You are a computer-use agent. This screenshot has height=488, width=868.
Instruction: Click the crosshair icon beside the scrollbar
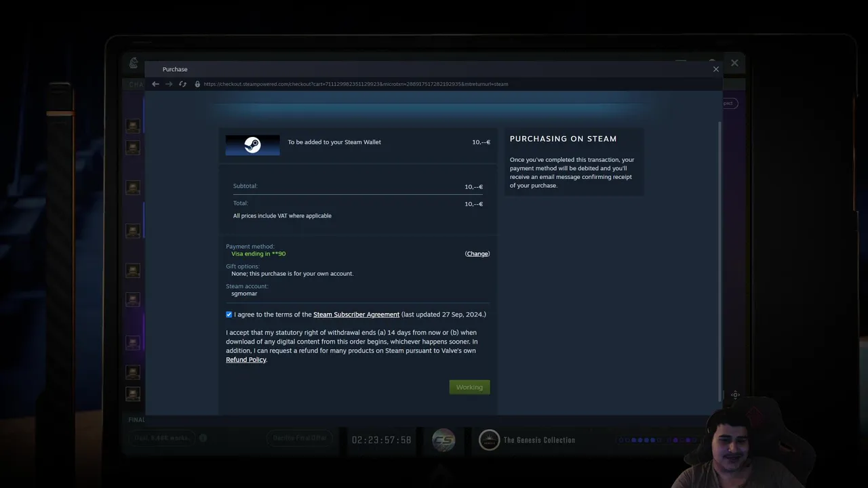coord(735,394)
